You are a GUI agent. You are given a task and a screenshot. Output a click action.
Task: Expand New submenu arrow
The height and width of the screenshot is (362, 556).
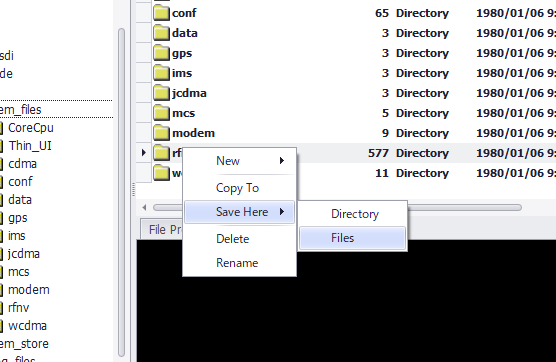[282, 161]
